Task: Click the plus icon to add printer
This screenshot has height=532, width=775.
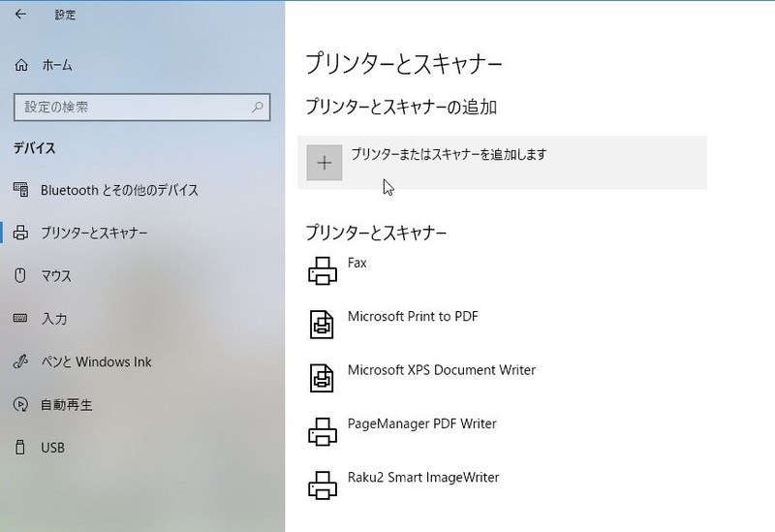Action: pyautogui.click(x=325, y=163)
